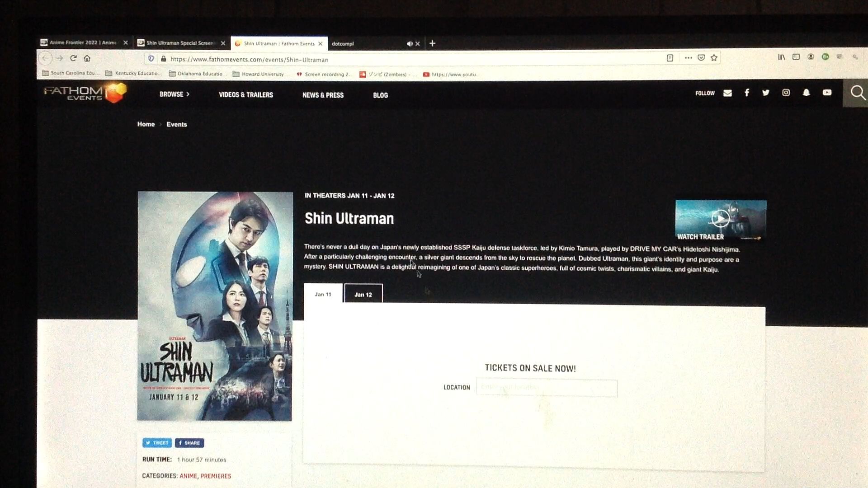The width and height of the screenshot is (868, 488).
Task: Close the dotcompl tab
Action: coord(418,44)
